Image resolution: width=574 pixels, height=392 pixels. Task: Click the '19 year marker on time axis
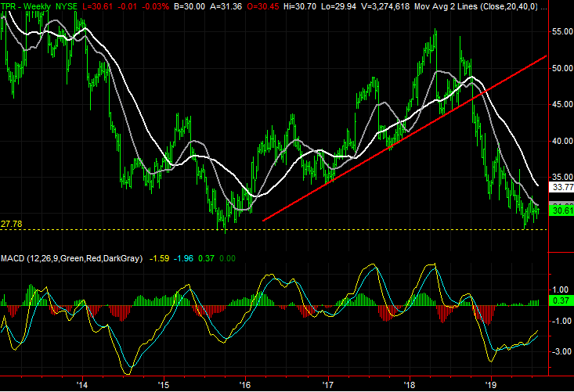click(491, 385)
